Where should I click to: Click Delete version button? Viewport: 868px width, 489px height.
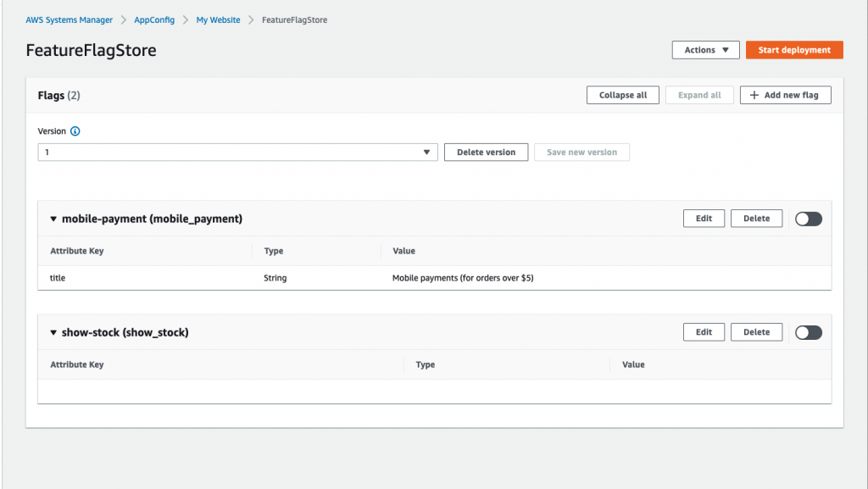pyautogui.click(x=486, y=152)
